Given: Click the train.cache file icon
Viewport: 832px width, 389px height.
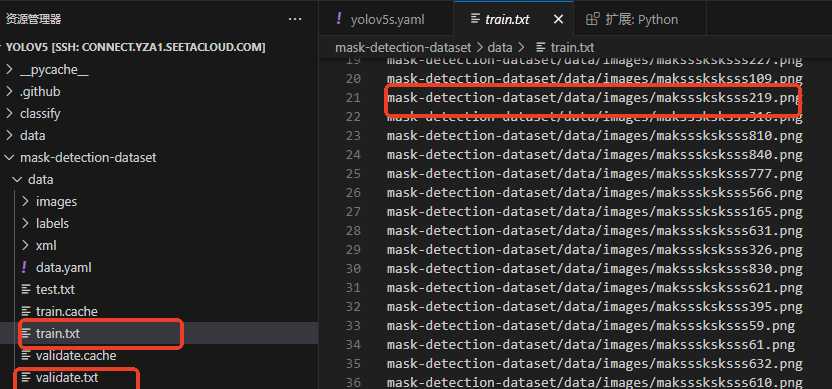Looking at the screenshot, I should 26,312.
